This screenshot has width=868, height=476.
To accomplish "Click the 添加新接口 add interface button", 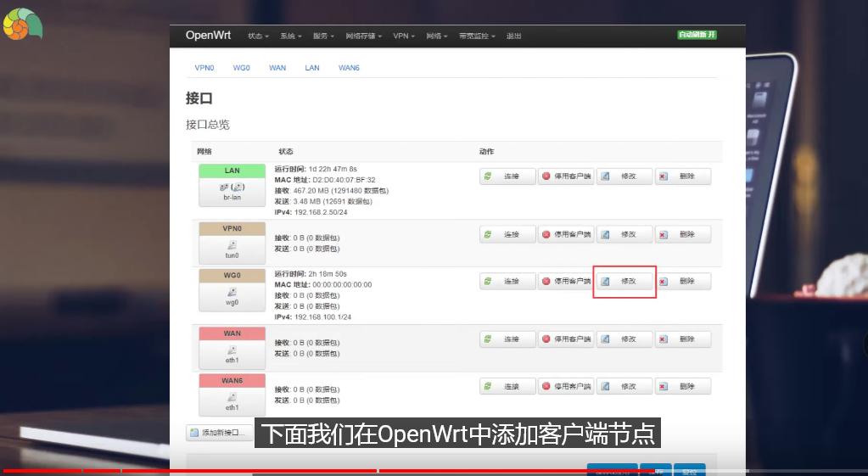I will click(219, 433).
